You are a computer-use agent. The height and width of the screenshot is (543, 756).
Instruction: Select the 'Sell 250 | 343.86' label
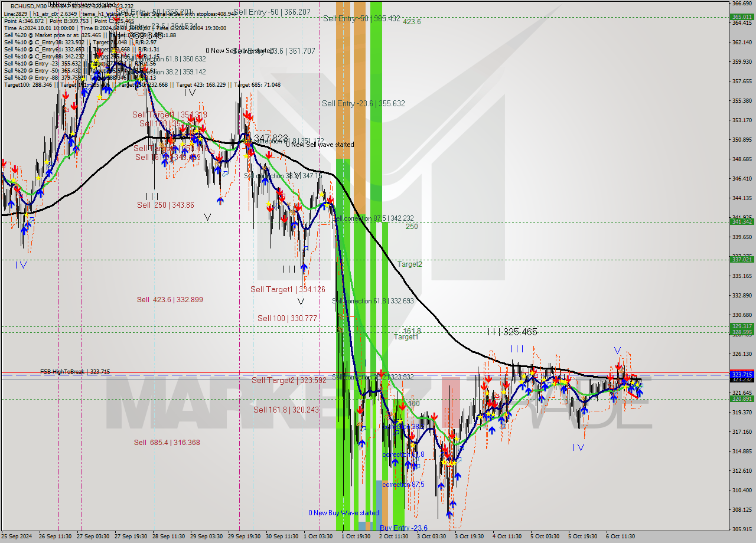click(165, 205)
